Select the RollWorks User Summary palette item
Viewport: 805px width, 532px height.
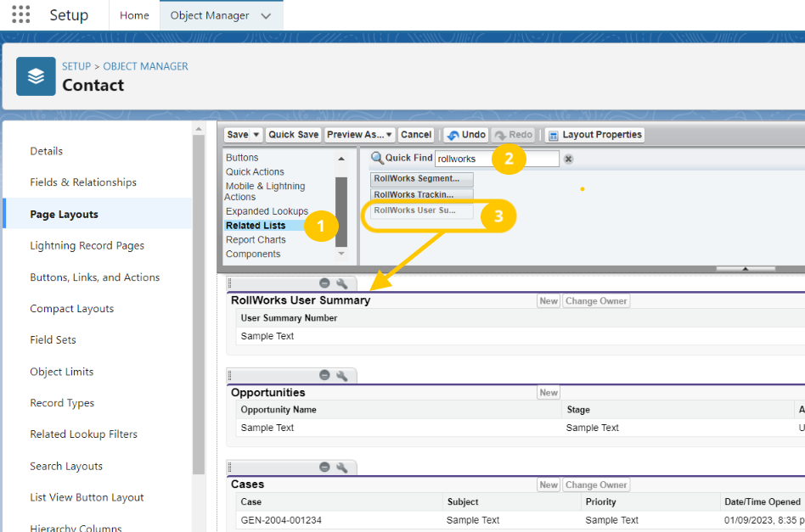pos(421,211)
